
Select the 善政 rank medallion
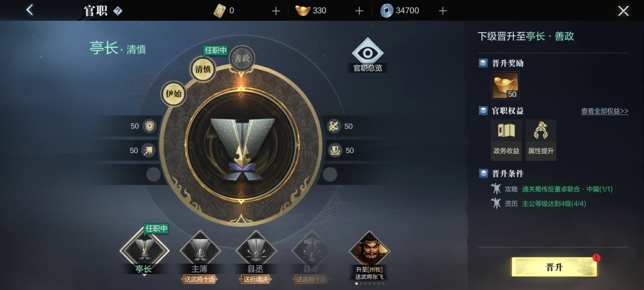pos(242,58)
